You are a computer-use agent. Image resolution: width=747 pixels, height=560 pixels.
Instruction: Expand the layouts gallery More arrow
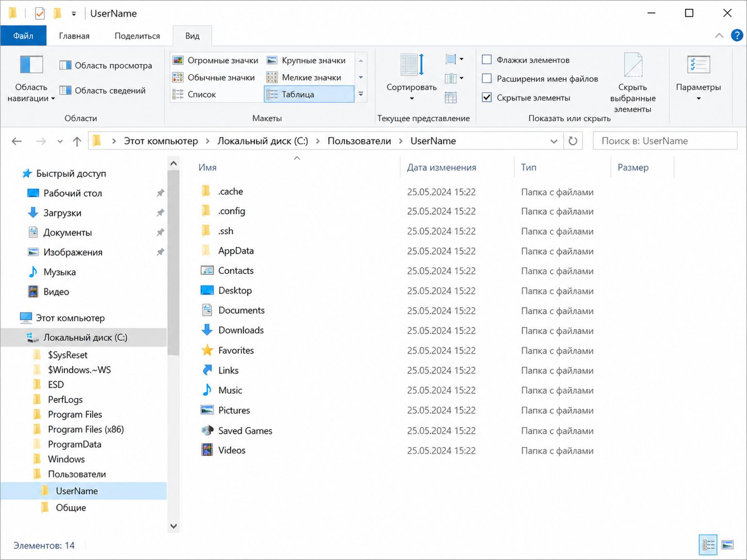(361, 94)
